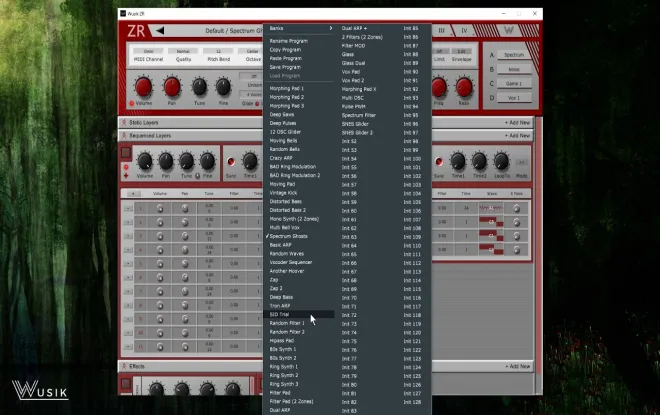
Task: Toggle the red circle under the layer square
Action: coord(126,167)
